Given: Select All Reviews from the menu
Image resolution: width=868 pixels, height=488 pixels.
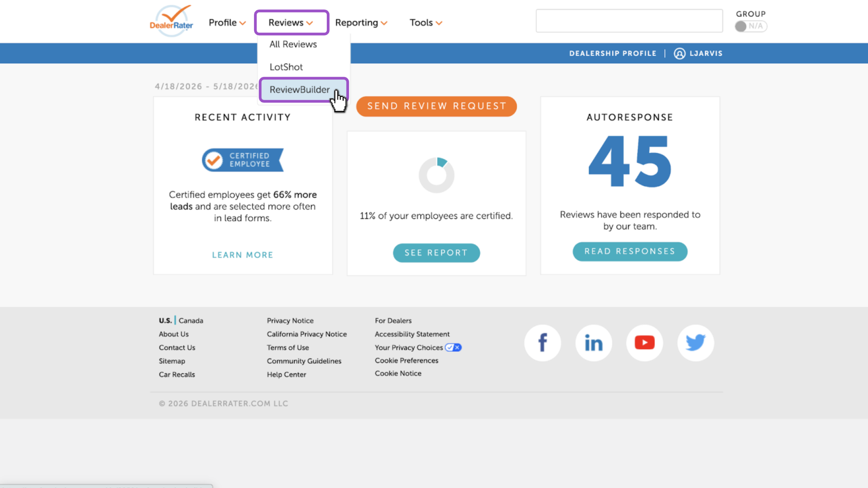Looking at the screenshot, I should click(x=293, y=44).
